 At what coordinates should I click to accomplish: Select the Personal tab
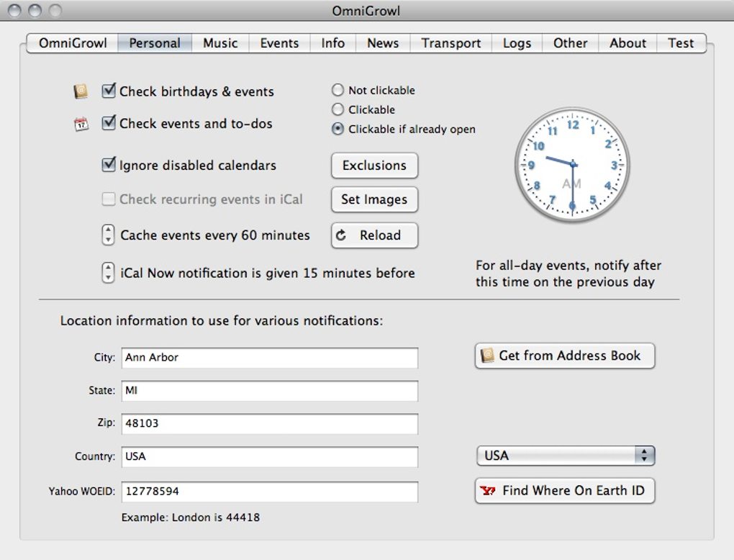click(155, 43)
